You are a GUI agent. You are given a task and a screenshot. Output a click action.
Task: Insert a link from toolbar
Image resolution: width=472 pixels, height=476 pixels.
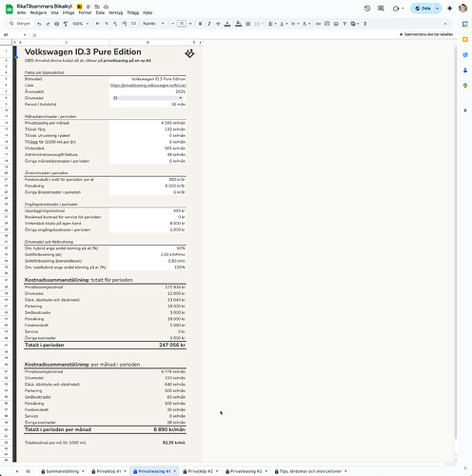pos(318,24)
